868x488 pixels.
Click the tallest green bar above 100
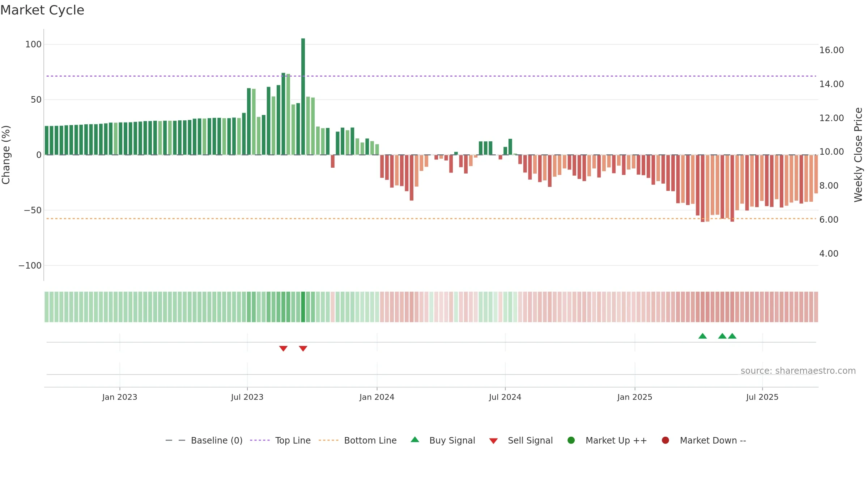tap(303, 97)
